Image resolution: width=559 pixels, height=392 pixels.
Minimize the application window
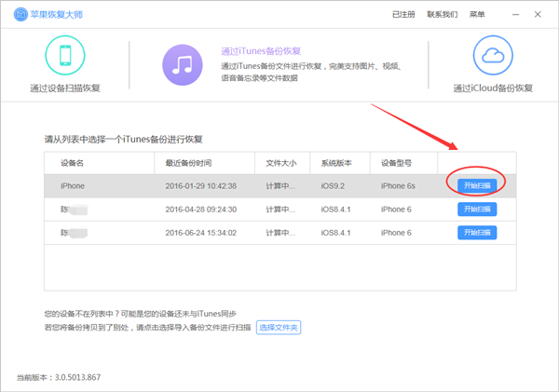(515, 14)
